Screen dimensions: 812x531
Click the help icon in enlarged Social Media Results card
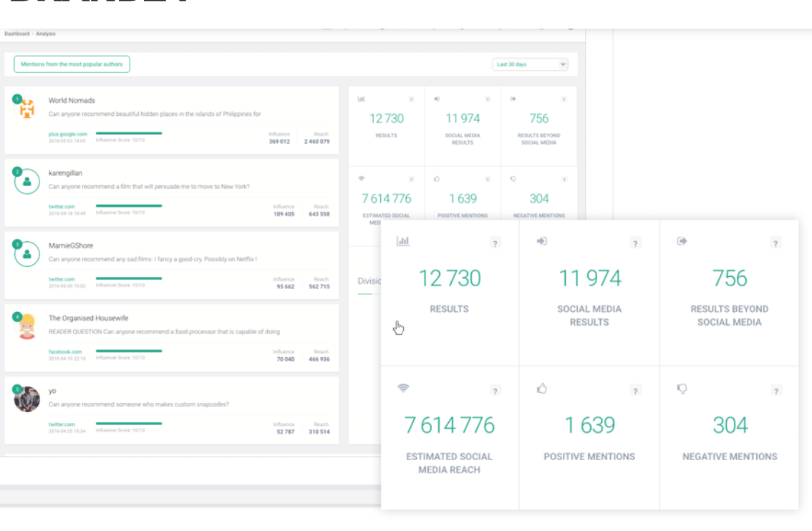635,243
